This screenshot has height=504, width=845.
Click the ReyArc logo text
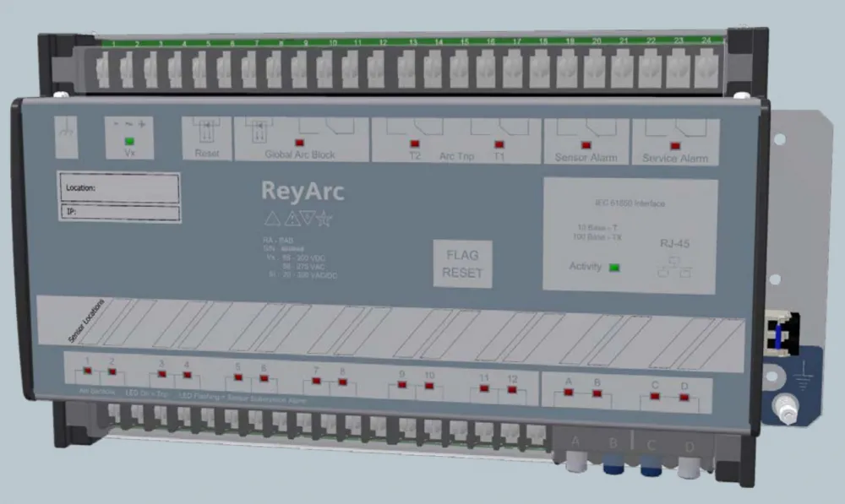click(303, 191)
